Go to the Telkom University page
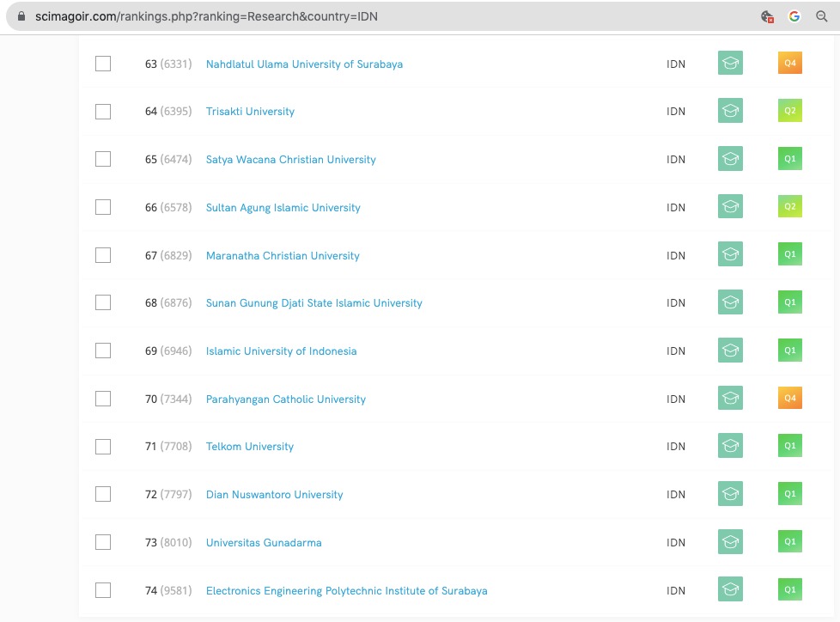Viewport: 840px width, 622px height. (x=250, y=447)
